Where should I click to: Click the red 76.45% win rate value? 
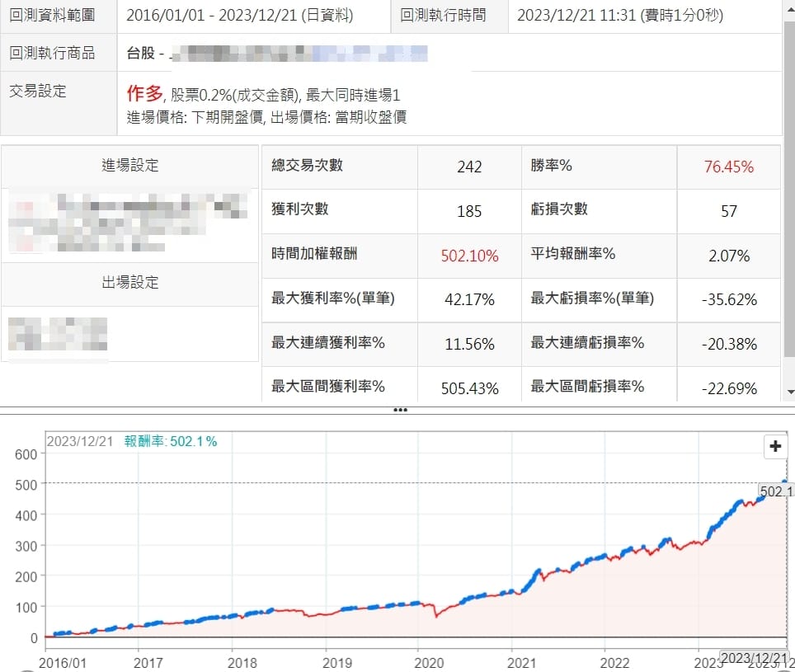tap(728, 167)
